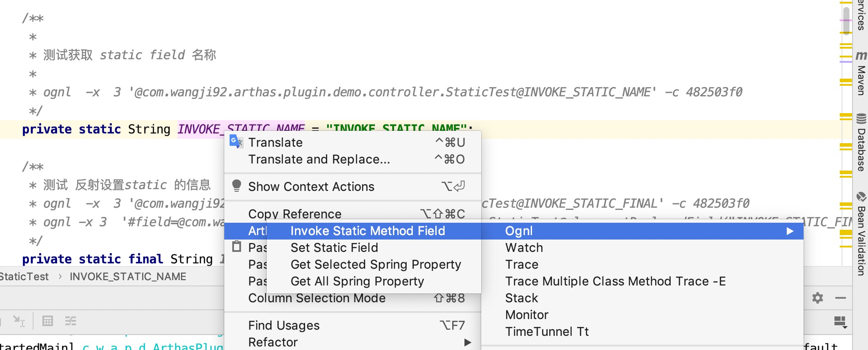Open the layout dropdown icon at panel right
This screenshot has width=868, height=350.
pos(840,322)
